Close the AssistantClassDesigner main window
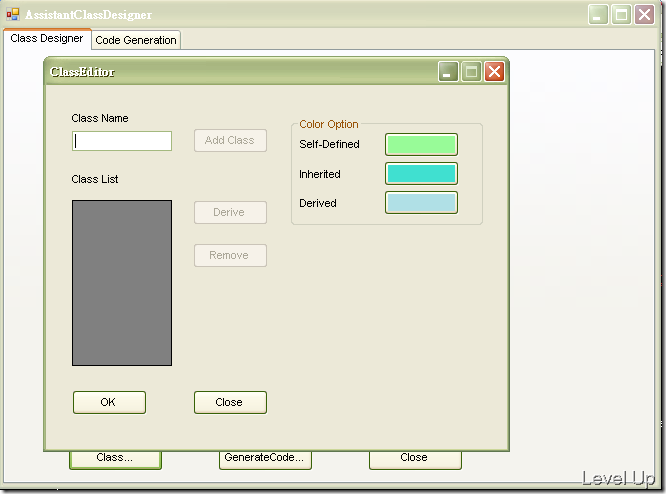This screenshot has height=494, width=666. [645, 15]
